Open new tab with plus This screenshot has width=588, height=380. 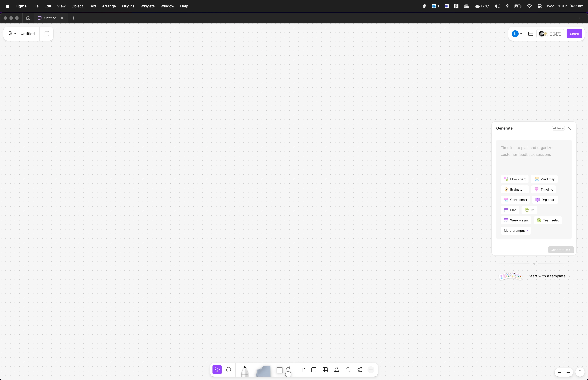click(73, 18)
